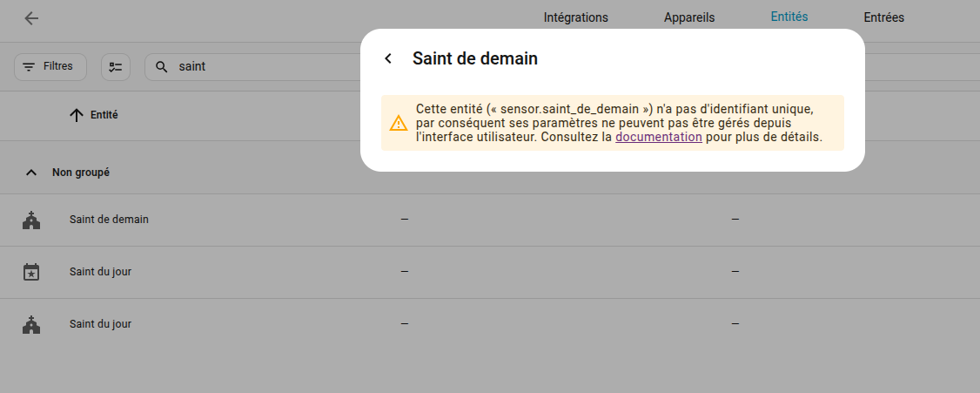
Task: Close the Saint de demain dialog with its back chevron
Action: pos(388,58)
